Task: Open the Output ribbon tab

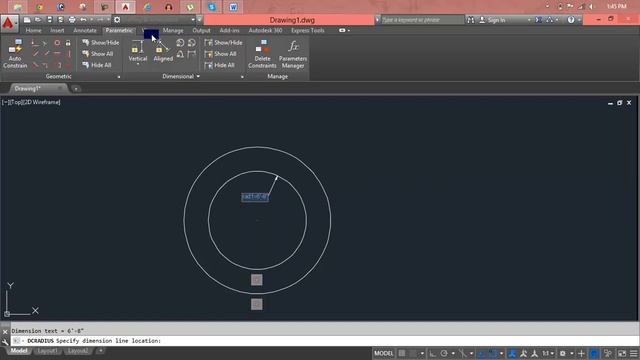Action: click(201, 31)
